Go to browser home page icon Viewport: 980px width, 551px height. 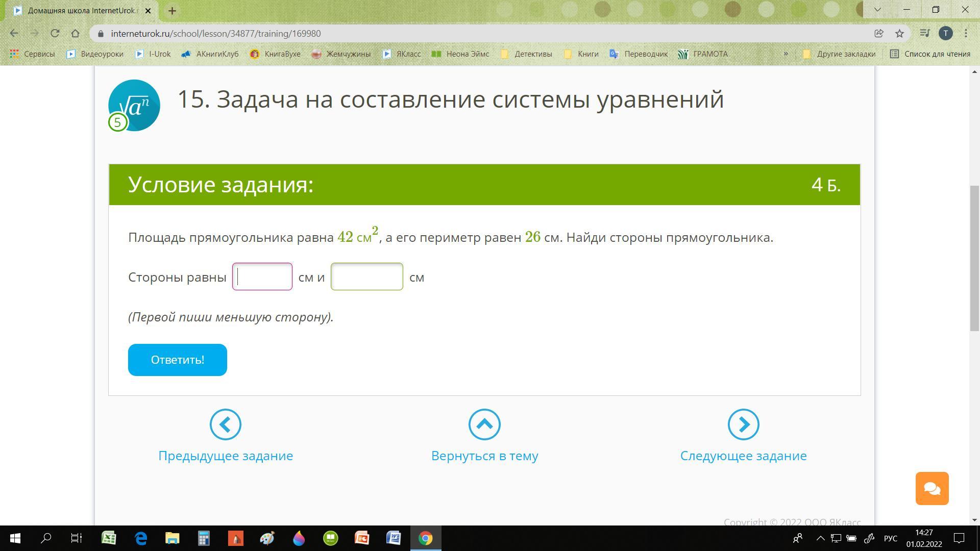tap(76, 34)
